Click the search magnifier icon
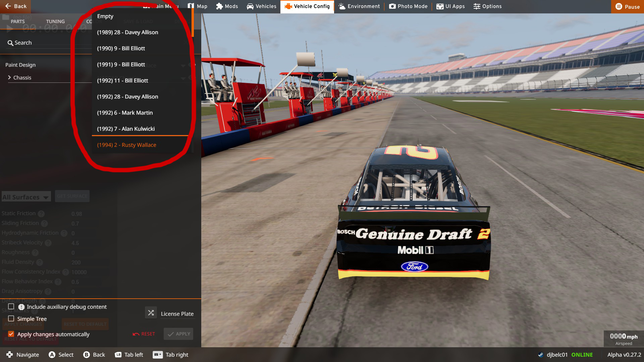The height and width of the screenshot is (362, 644). pyautogui.click(x=10, y=43)
